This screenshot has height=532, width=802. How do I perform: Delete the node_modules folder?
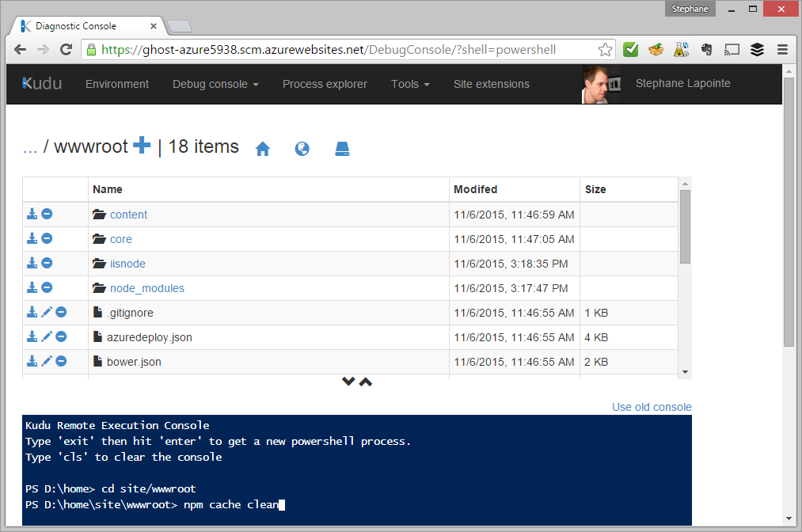click(47, 287)
